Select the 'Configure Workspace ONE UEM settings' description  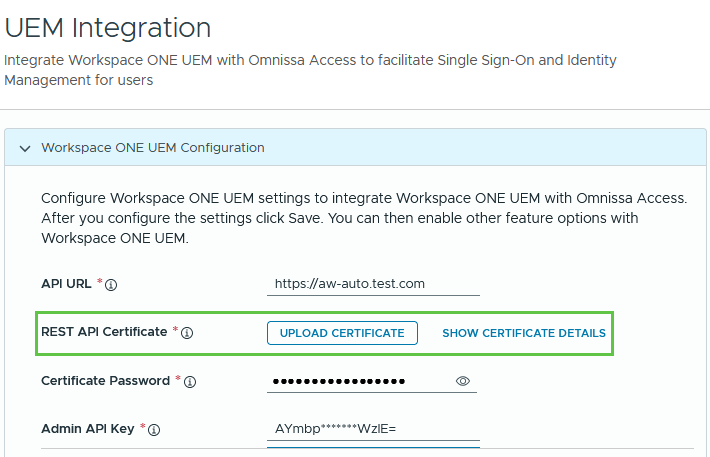click(365, 218)
